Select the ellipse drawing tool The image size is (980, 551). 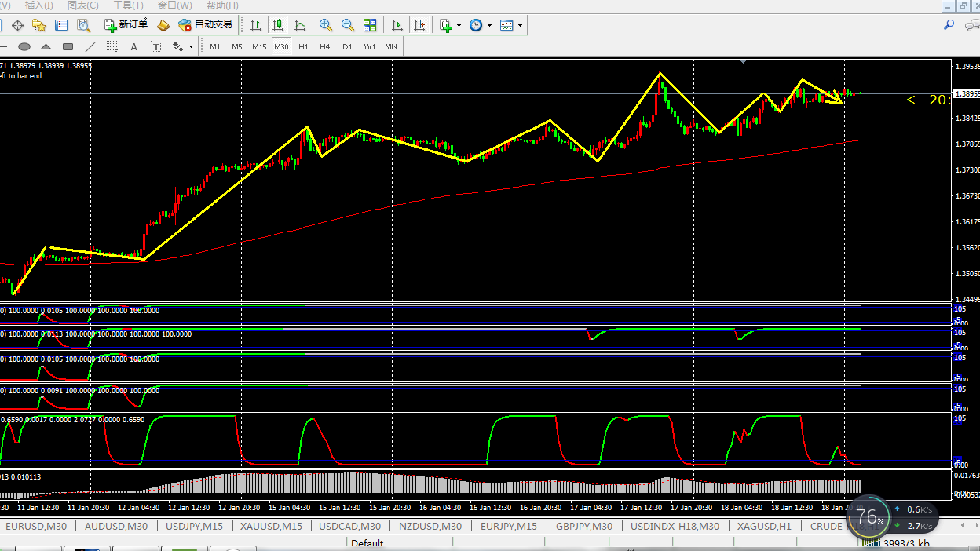point(24,46)
